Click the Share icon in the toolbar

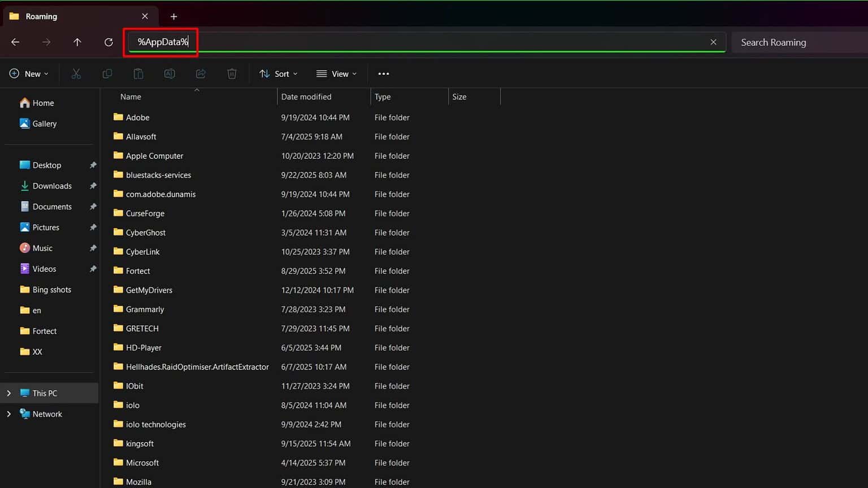pos(201,73)
